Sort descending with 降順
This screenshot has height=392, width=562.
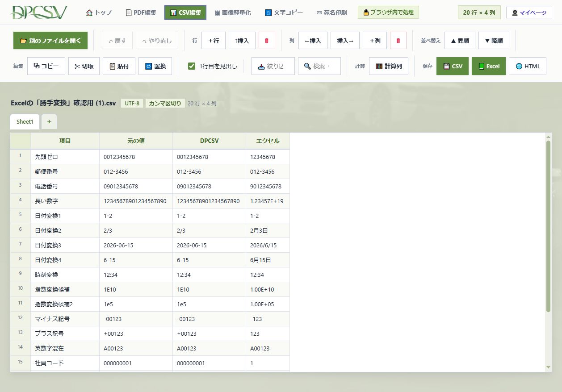[494, 41]
